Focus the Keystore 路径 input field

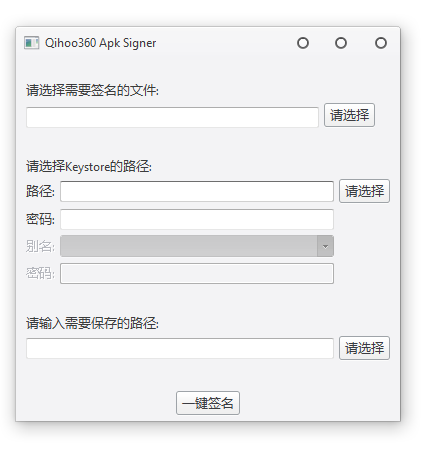coord(197,191)
